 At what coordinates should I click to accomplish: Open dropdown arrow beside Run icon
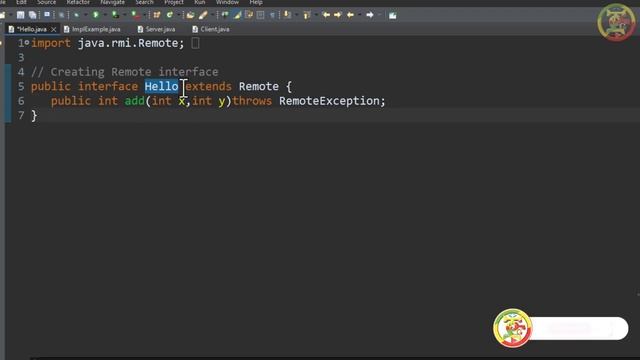(105, 15)
